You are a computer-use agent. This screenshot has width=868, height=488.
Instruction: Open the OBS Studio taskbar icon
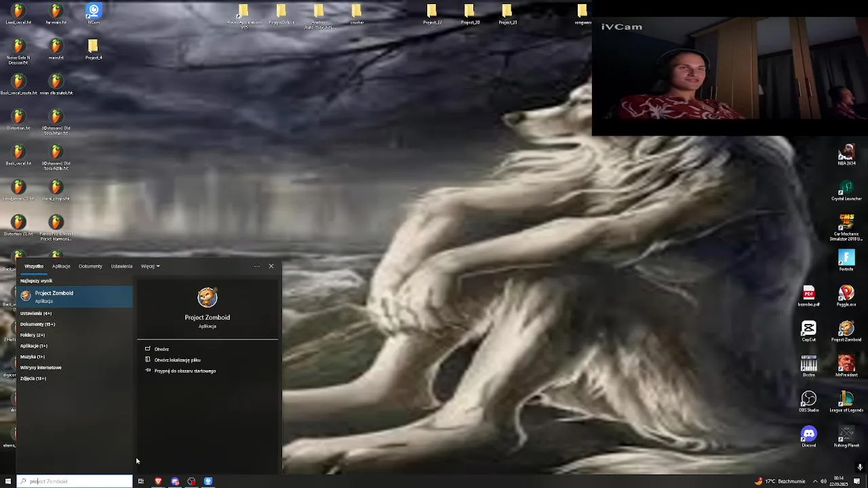coord(191,481)
